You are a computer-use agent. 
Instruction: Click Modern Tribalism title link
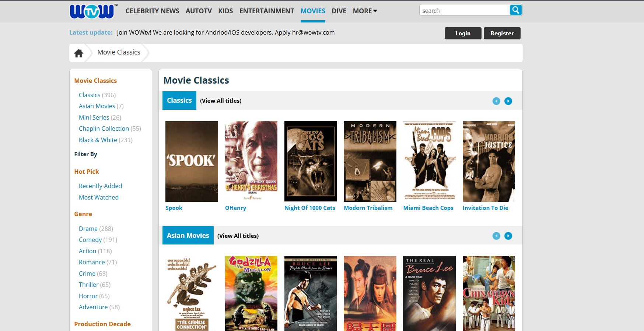[368, 208]
